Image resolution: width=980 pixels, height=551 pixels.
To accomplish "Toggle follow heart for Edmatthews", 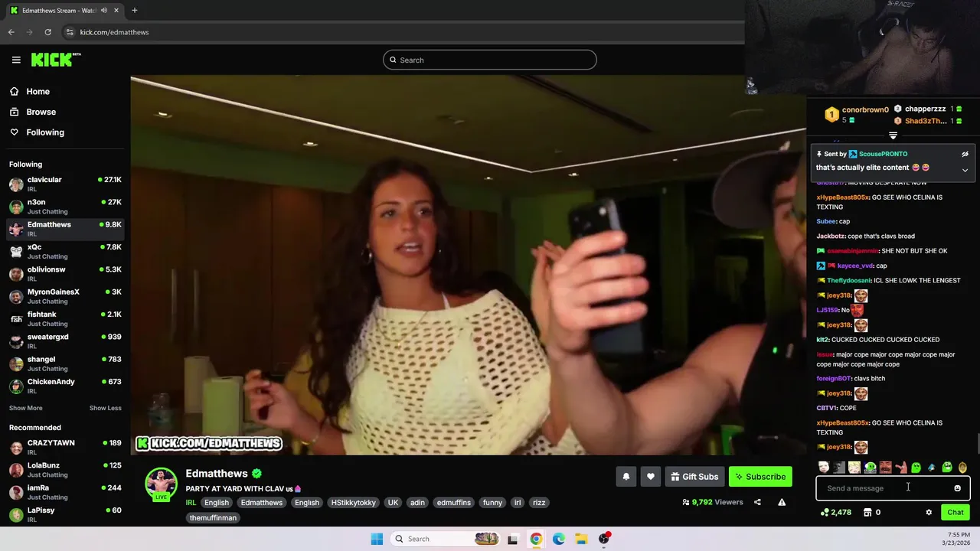I will pos(651,477).
